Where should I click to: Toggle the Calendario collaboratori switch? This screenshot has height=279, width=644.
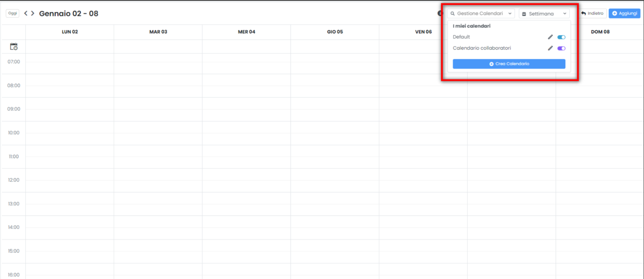coord(561,48)
